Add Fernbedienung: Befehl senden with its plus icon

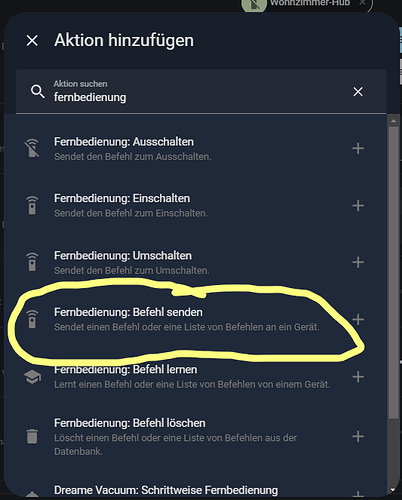pyautogui.click(x=358, y=319)
